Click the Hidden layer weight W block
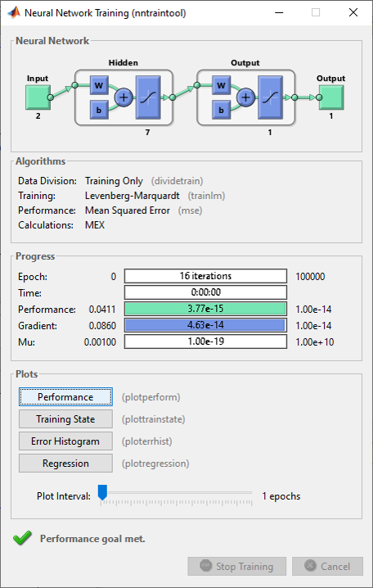373x588 pixels. [x=99, y=85]
